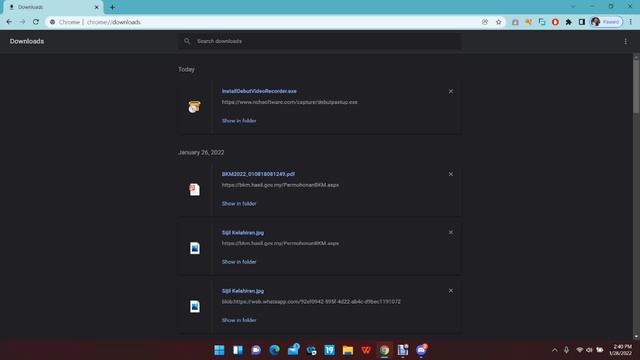Open the BKM2022 PDF file link
Viewport: 640px width, 360px height.
click(258, 174)
